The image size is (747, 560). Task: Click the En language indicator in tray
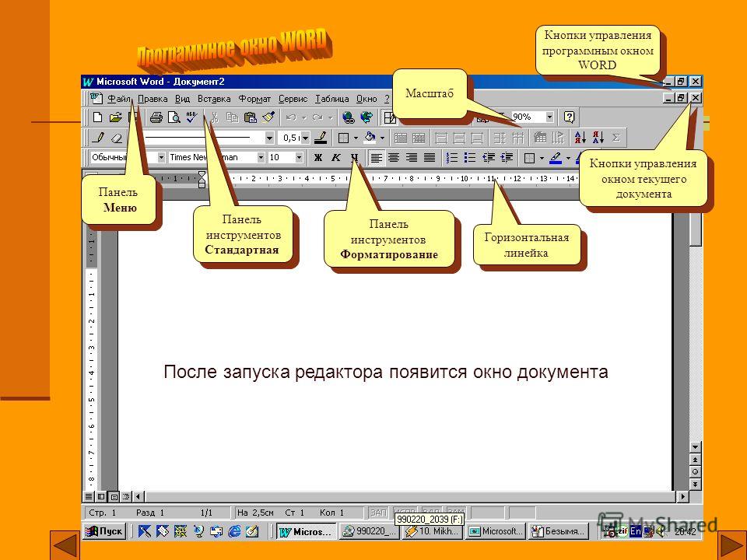pyautogui.click(x=636, y=531)
